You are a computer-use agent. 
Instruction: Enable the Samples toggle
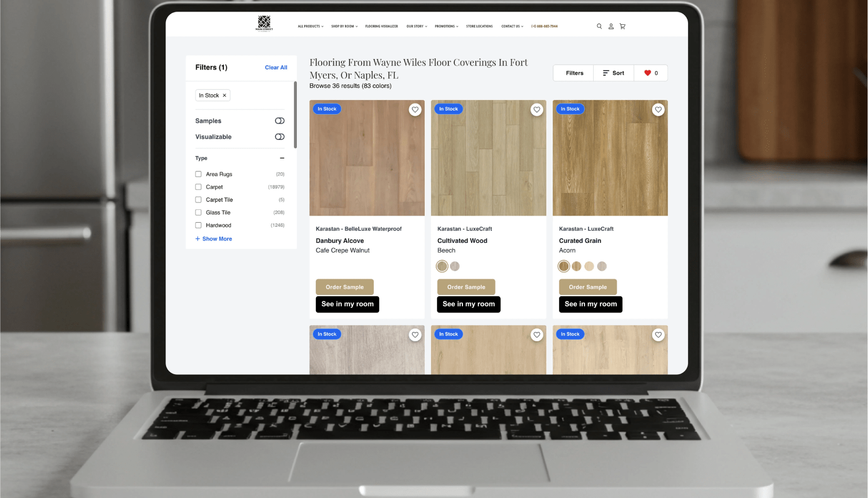click(x=279, y=120)
